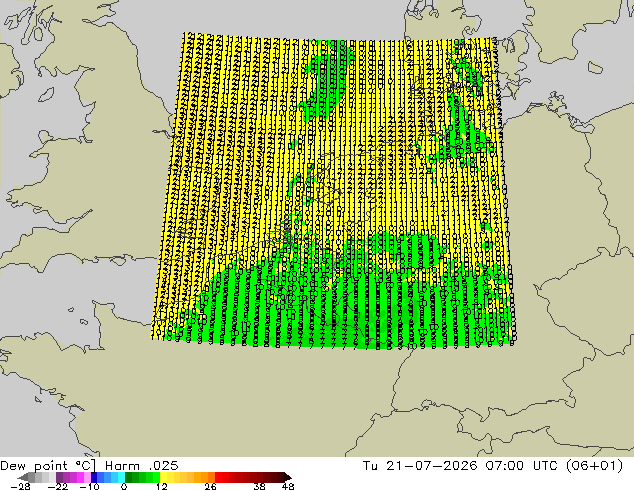Click the legend value '48'

coord(288,486)
